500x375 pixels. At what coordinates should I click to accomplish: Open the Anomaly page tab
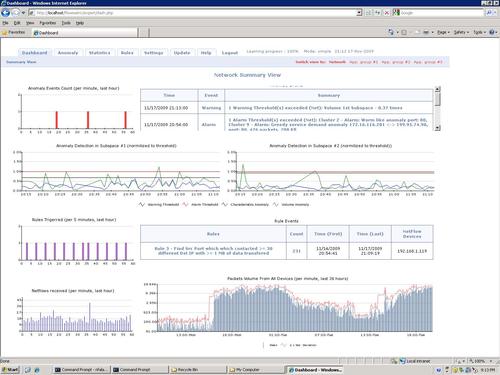point(68,53)
